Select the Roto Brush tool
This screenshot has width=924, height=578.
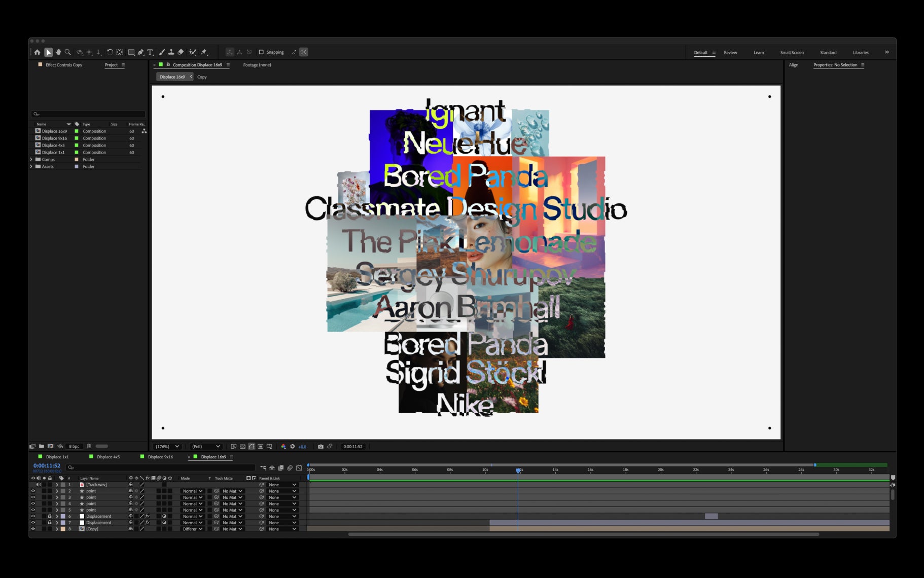(x=193, y=52)
